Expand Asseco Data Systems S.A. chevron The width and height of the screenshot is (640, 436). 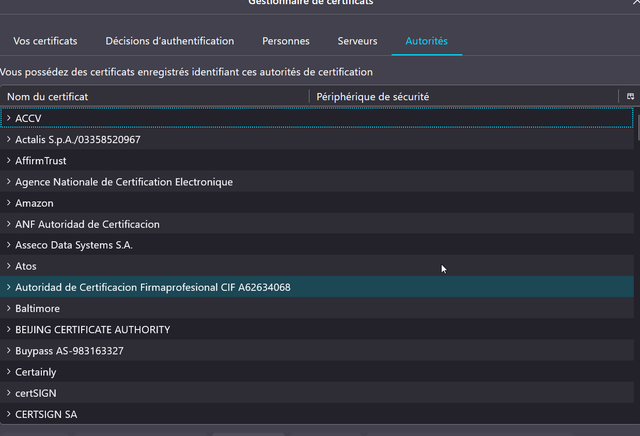9,245
